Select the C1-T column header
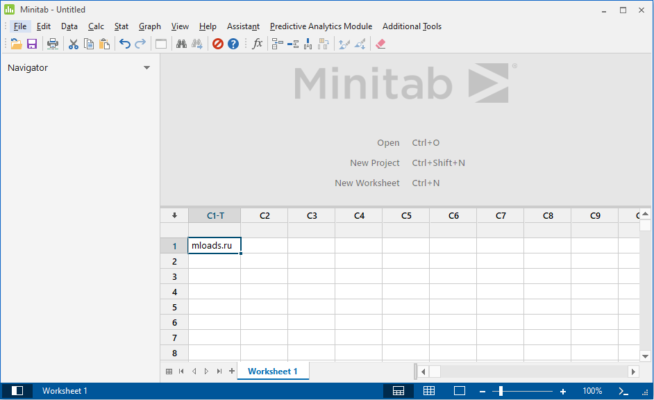654x400 pixels. 215,216
